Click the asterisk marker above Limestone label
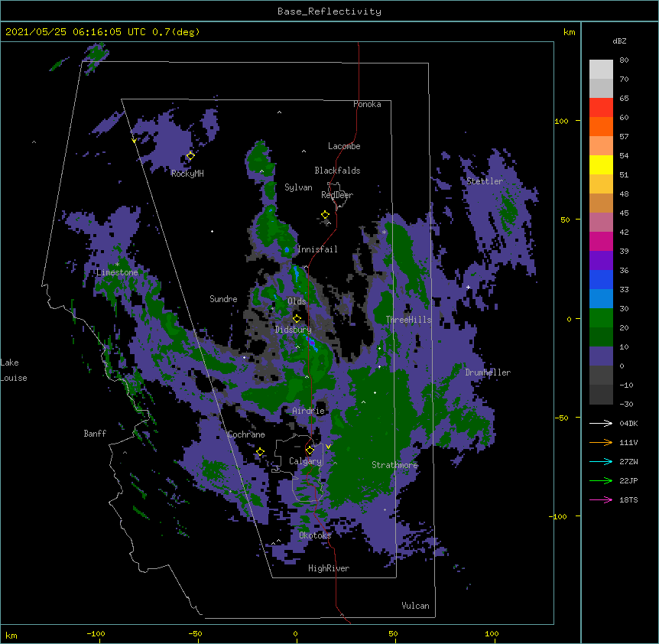The image size is (659, 644). click(x=117, y=265)
